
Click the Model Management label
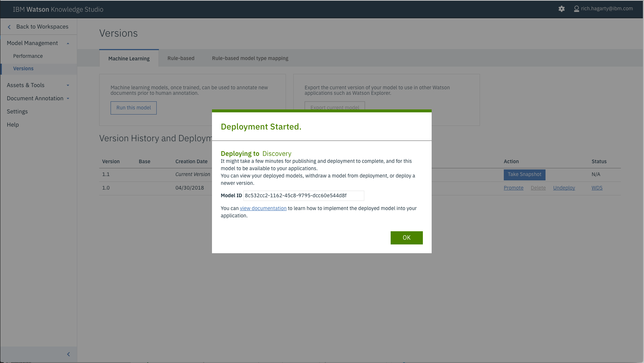click(x=32, y=43)
